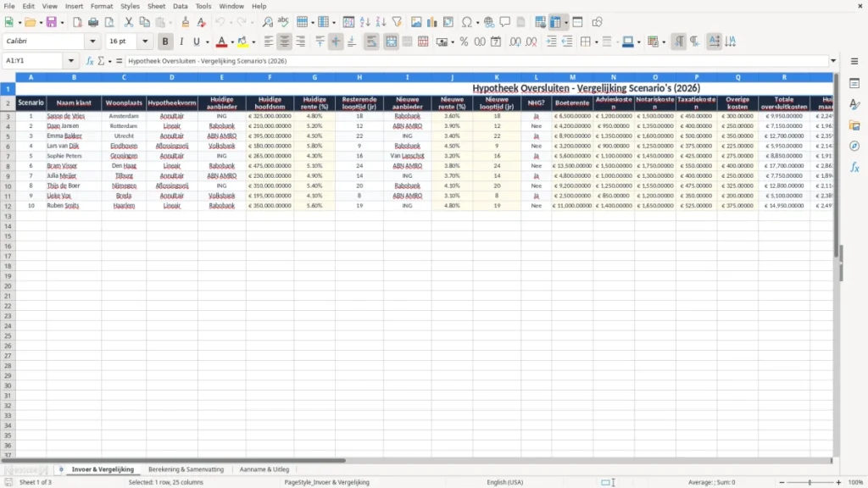
Task: Open sidebar Navigator compass icon
Action: click(854, 146)
